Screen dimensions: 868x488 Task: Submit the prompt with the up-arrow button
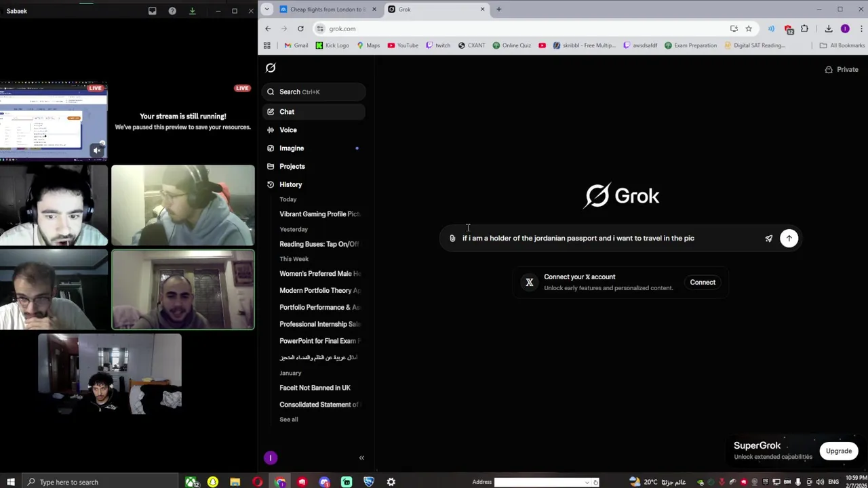[x=789, y=239]
